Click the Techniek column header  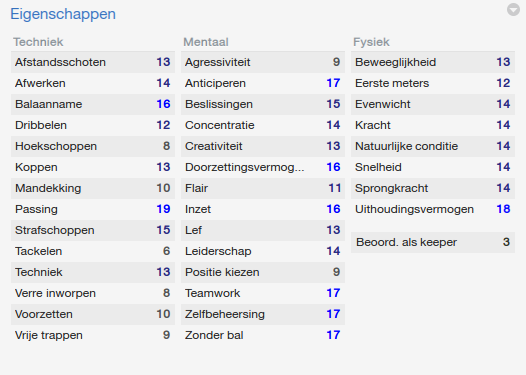click(x=38, y=42)
